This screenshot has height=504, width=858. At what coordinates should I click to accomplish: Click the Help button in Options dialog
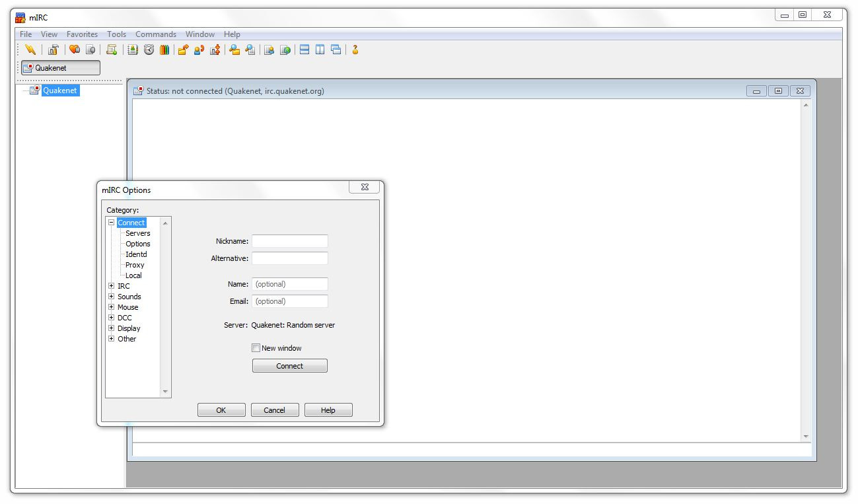point(328,410)
